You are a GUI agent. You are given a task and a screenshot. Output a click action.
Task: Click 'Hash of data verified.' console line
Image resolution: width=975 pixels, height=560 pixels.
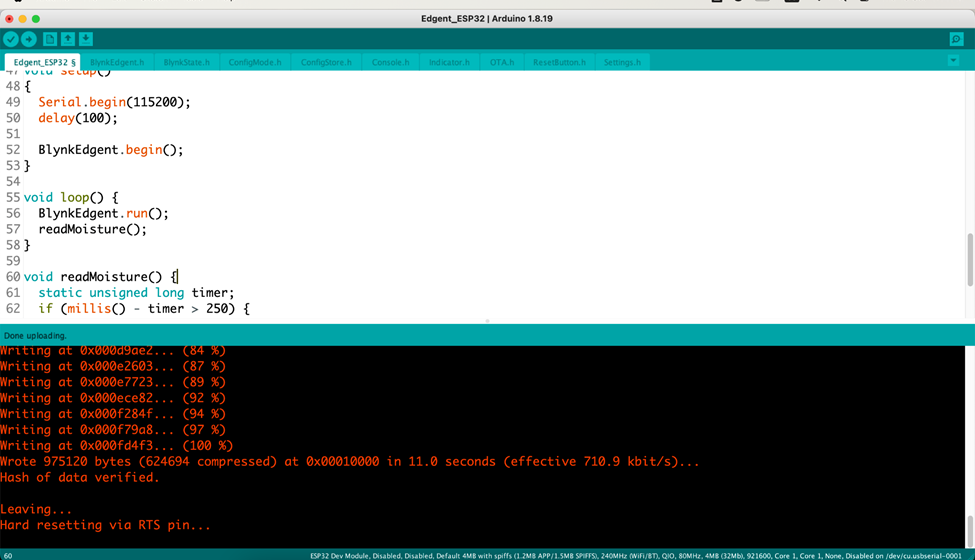[x=80, y=477]
